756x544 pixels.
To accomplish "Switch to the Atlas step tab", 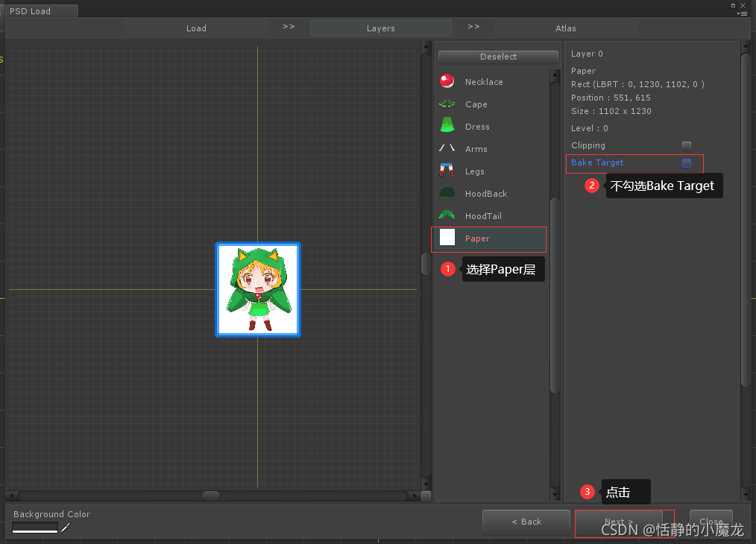I will point(566,28).
